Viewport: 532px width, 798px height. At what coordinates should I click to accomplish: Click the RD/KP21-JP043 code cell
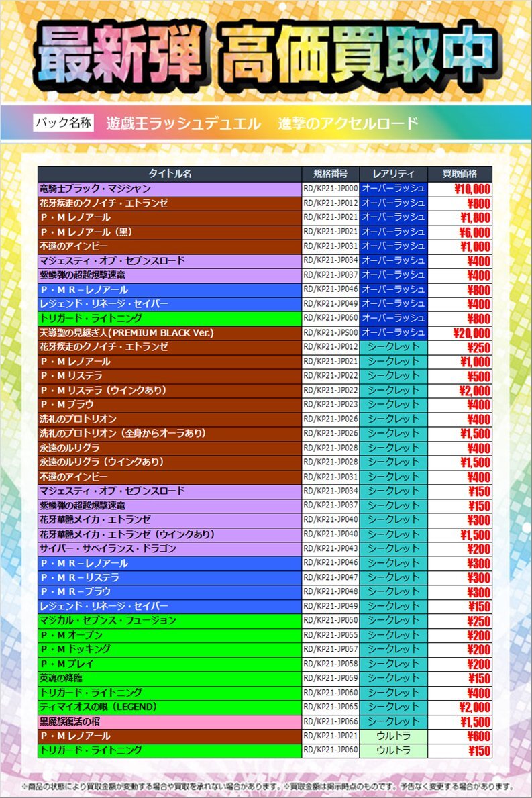331,548
